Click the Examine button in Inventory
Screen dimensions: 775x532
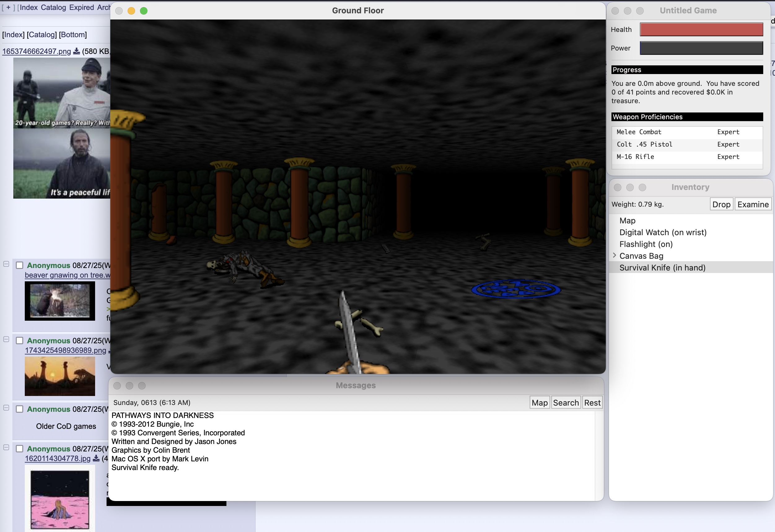point(753,204)
